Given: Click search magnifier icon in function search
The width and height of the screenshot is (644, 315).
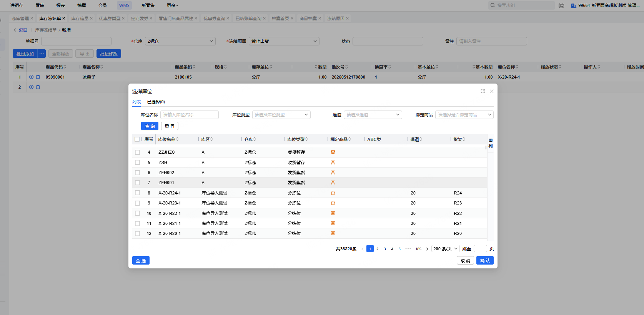Looking at the screenshot, I should (493, 5).
